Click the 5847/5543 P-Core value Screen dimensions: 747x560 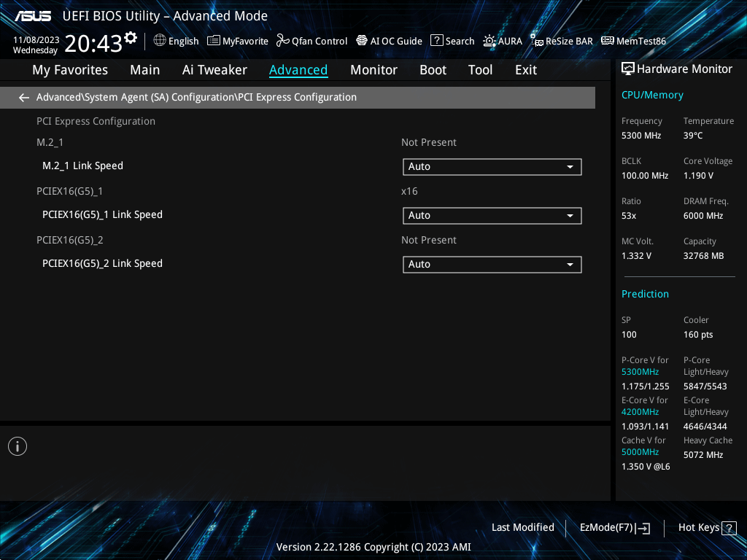(705, 386)
